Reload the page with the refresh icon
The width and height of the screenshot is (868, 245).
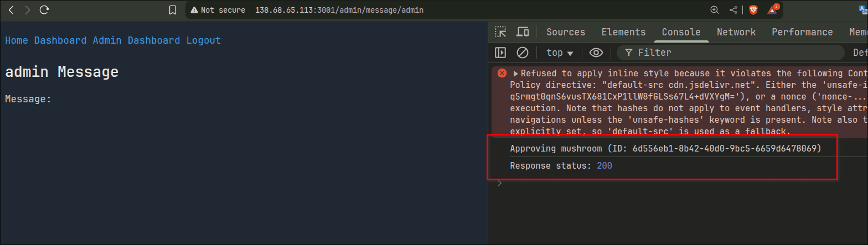(x=45, y=10)
